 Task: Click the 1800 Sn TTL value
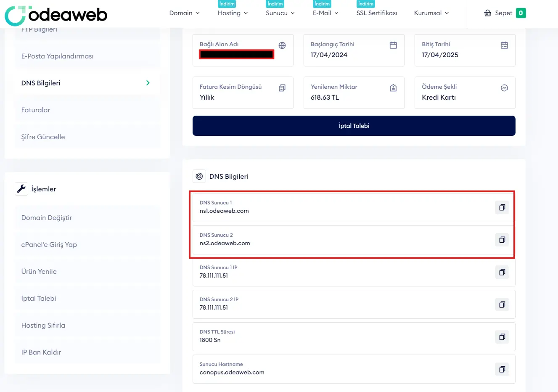210,340
